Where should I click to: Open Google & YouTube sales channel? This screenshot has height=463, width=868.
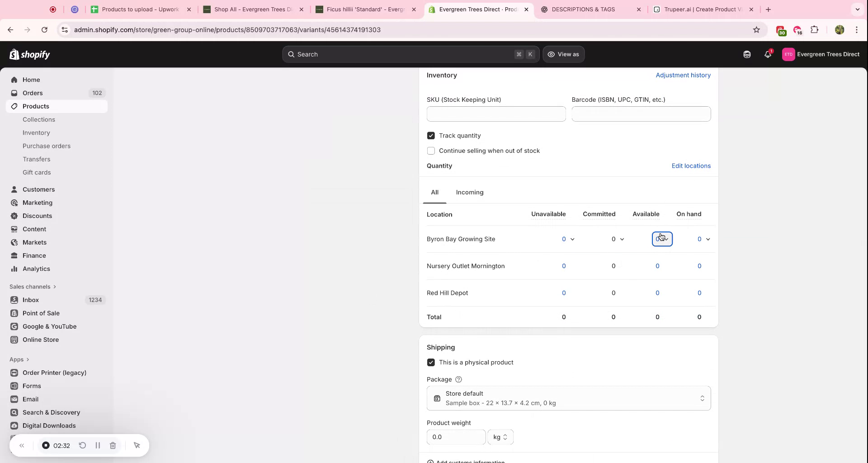pos(49,326)
